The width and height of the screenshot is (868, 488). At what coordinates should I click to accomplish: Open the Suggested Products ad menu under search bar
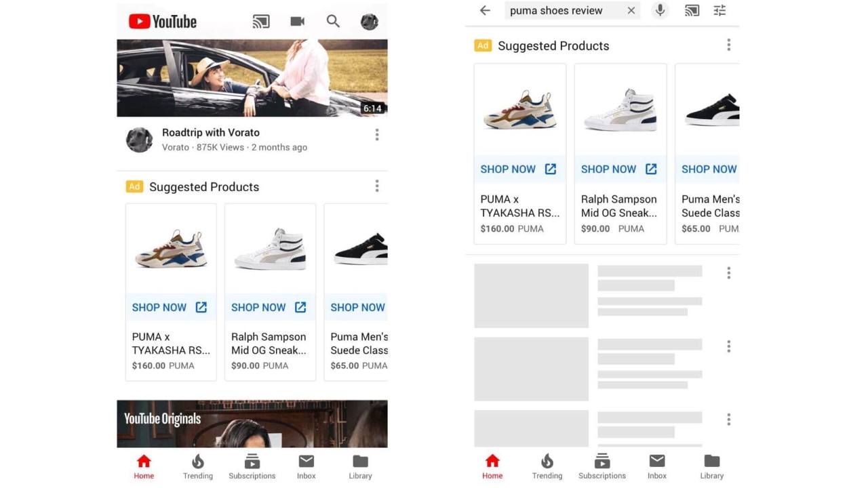coord(729,45)
